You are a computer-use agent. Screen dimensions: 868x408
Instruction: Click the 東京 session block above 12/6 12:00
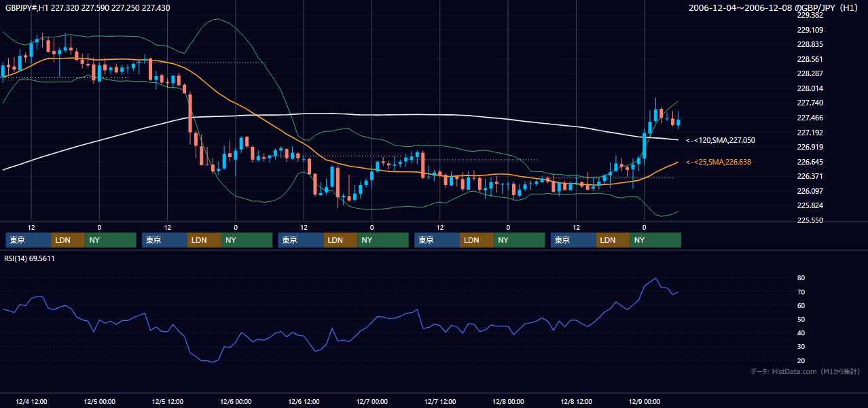[x=301, y=240]
